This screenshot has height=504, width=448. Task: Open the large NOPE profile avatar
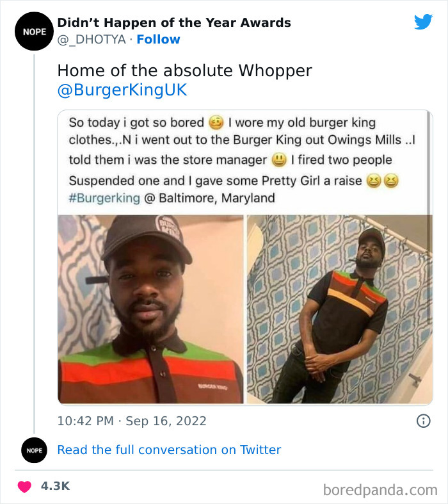tap(34, 31)
